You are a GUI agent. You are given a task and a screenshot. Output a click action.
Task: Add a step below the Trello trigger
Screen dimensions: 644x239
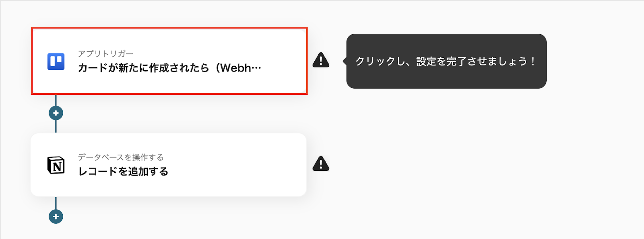pos(56,113)
